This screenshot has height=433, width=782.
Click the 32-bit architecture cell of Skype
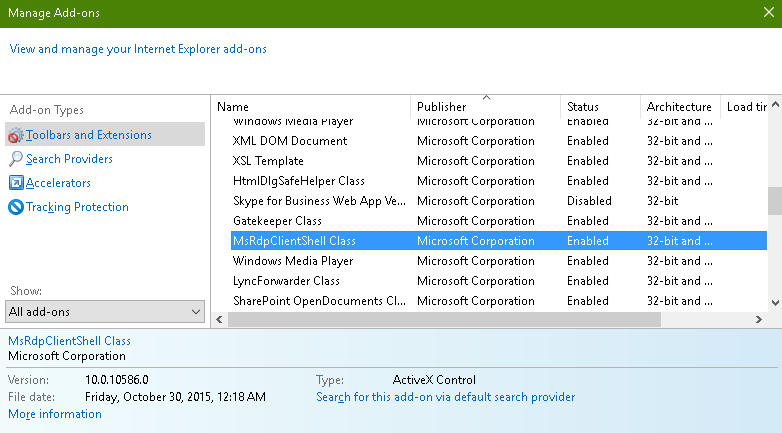[662, 201]
